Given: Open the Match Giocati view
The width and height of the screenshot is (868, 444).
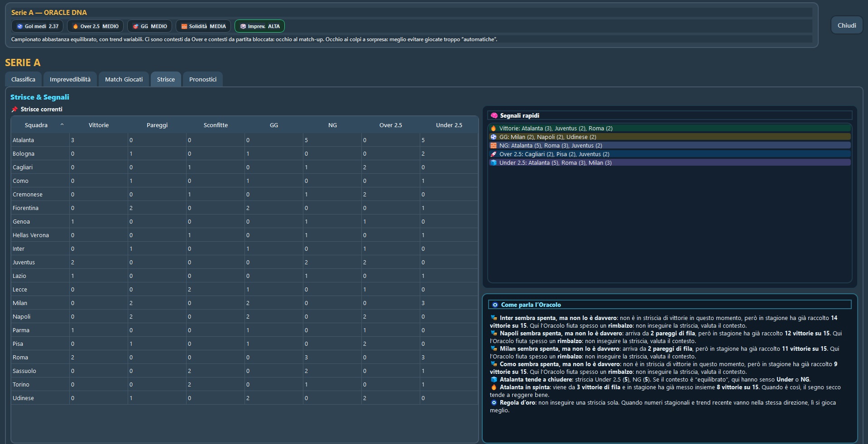Looking at the screenshot, I should [x=124, y=79].
